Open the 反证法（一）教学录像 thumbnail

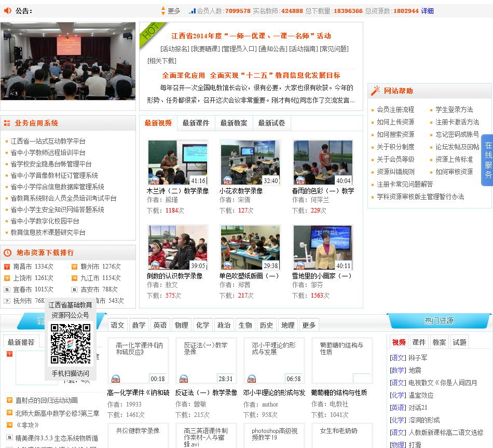point(206,361)
